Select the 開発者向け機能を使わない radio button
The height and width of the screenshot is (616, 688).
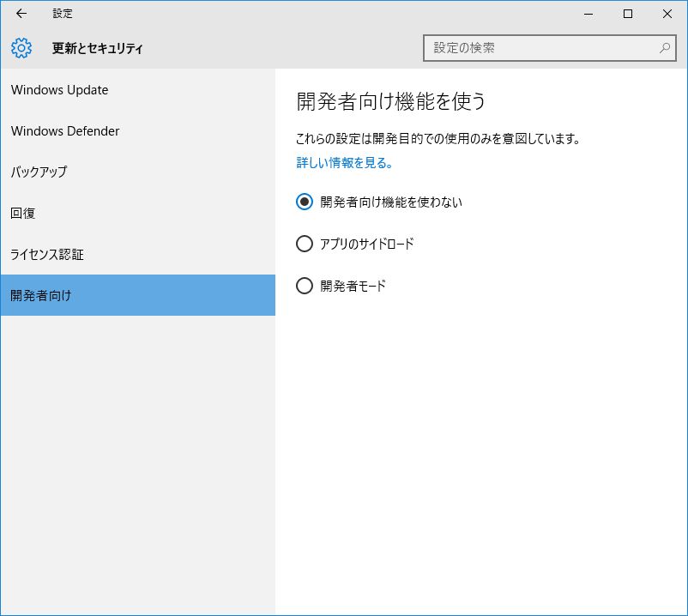pos(305,202)
